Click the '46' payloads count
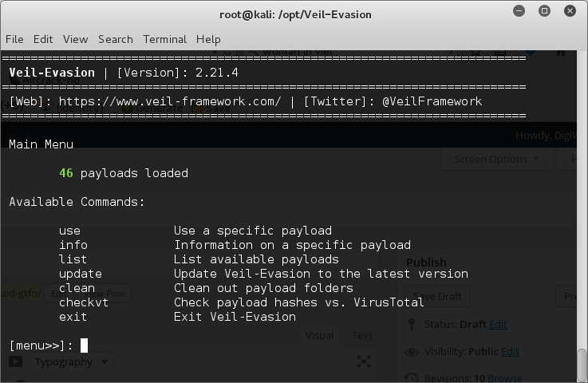The height and width of the screenshot is (383, 588). point(66,173)
